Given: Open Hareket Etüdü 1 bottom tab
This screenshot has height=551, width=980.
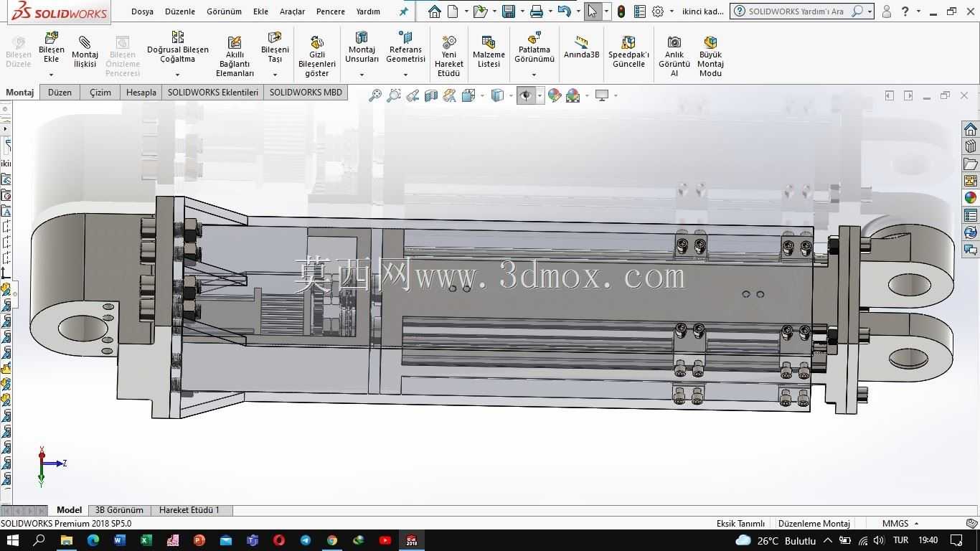Looking at the screenshot, I should (x=189, y=510).
